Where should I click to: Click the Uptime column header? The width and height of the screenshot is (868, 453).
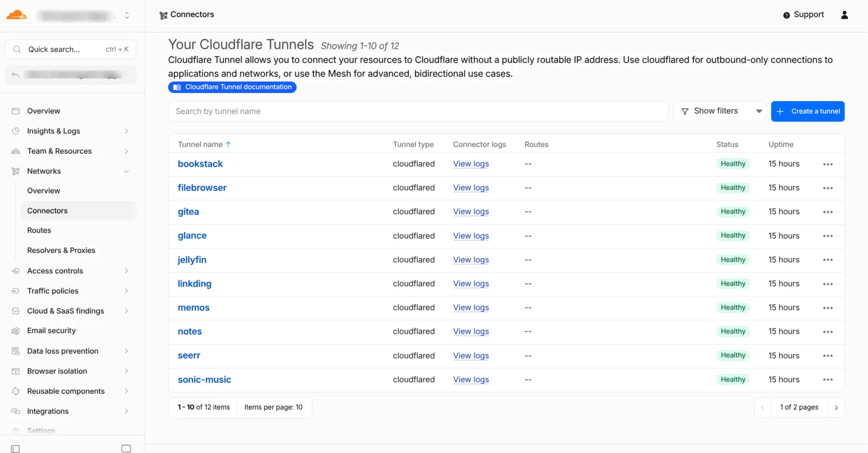coord(781,144)
